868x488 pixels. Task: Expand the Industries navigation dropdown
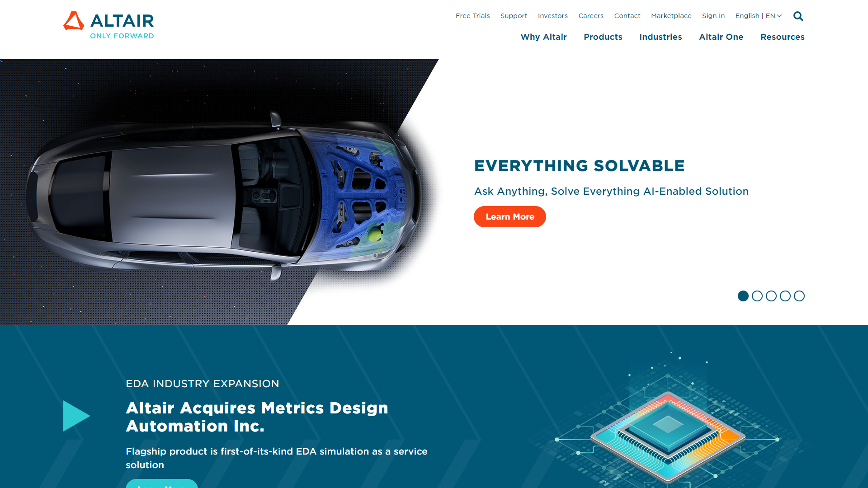(660, 37)
